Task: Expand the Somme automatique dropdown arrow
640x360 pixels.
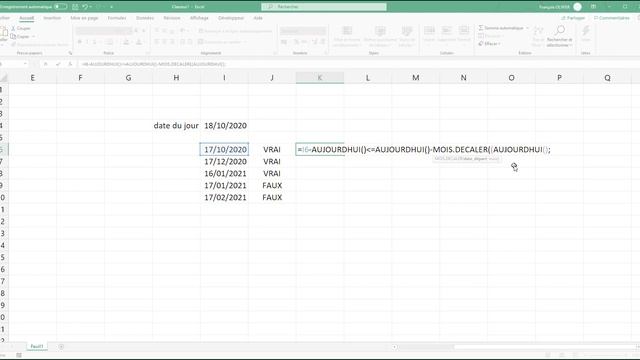Action: (527, 28)
